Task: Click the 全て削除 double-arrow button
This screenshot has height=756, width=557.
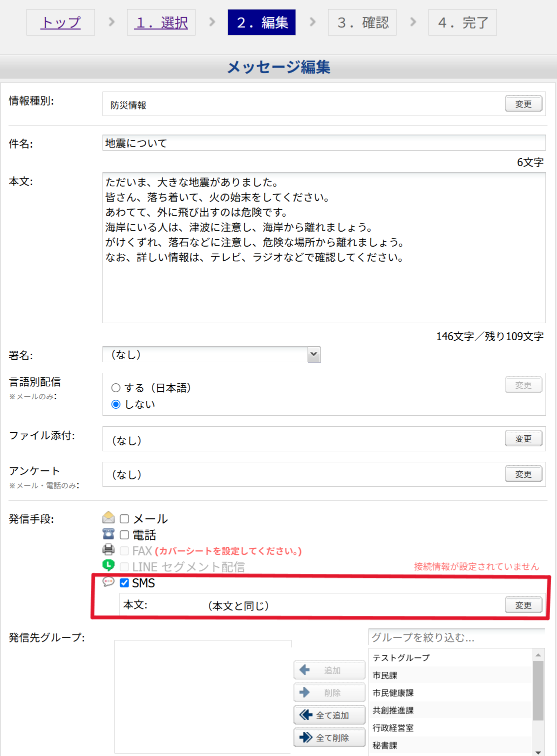Action: (329, 737)
